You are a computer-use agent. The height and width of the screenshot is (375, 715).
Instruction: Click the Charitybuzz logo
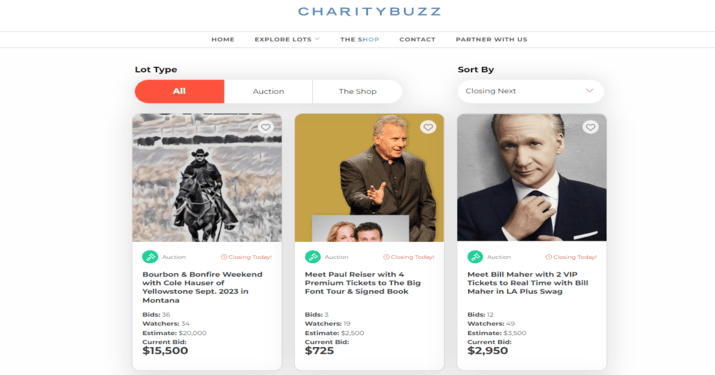click(369, 11)
